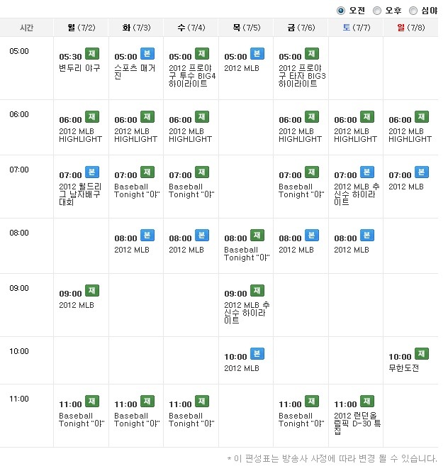Click blue 본 badge on Thursday 10:00
This screenshot has width=448, height=476.
[257, 354]
